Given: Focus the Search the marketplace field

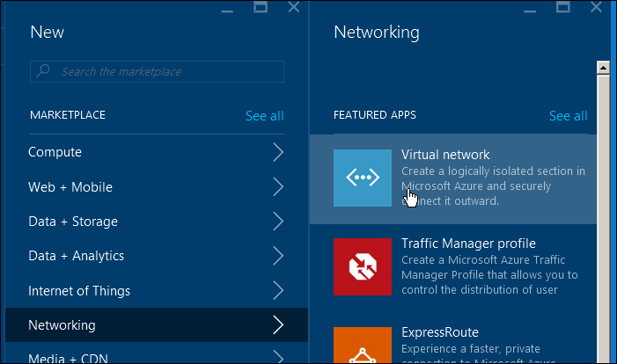Looking at the screenshot, I should 157,71.
